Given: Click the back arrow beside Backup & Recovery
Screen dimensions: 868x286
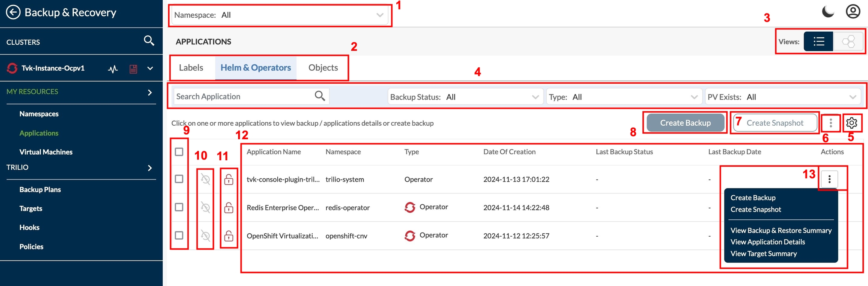Looking at the screenshot, I should point(13,12).
